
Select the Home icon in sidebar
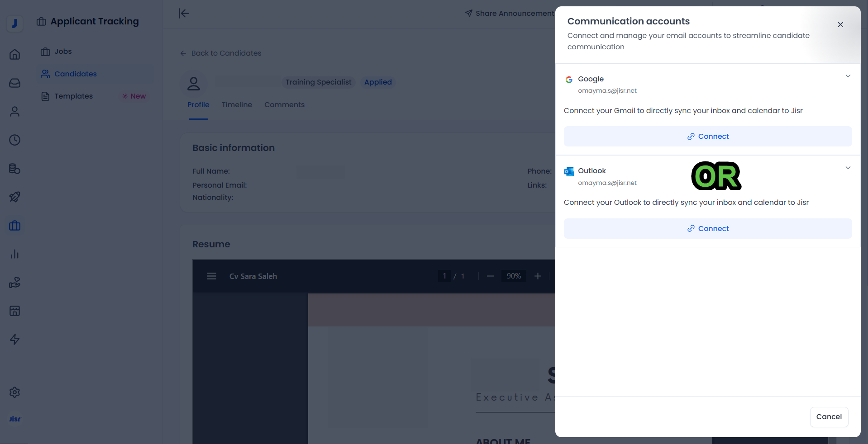(14, 54)
